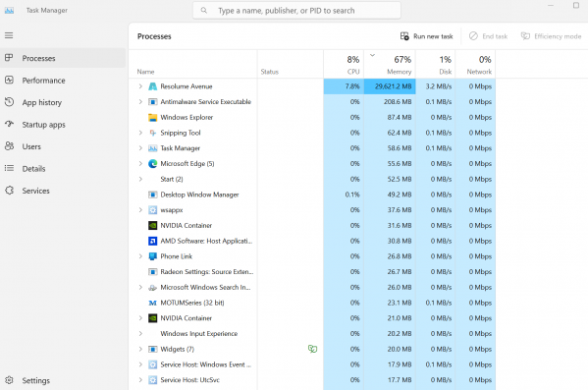The image size is (588, 390).
Task: Switch to the Details page
Action: 63,169
